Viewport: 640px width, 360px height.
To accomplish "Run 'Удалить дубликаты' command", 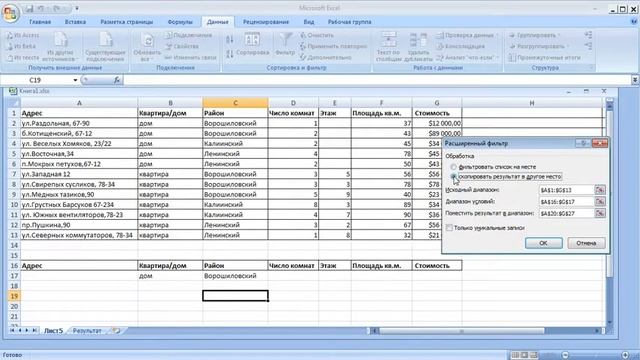I will click(x=418, y=47).
